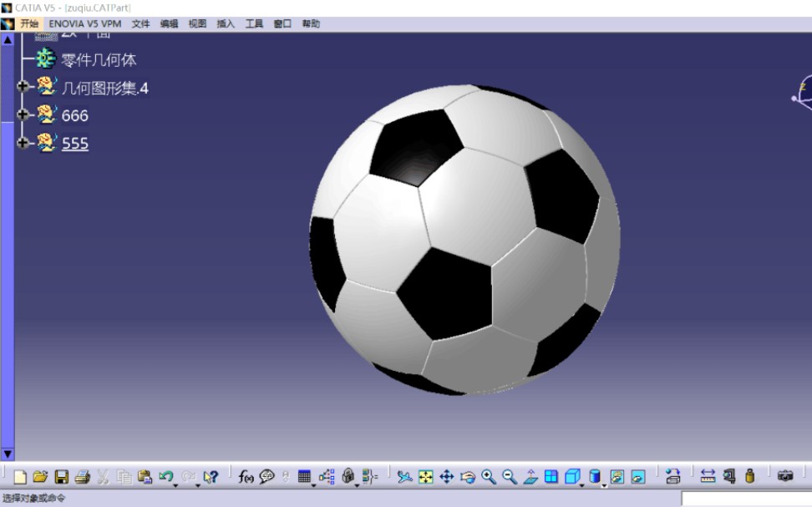812x507 pixels.
Task: Click the Normal View icon
Action: tap(530, 476)
